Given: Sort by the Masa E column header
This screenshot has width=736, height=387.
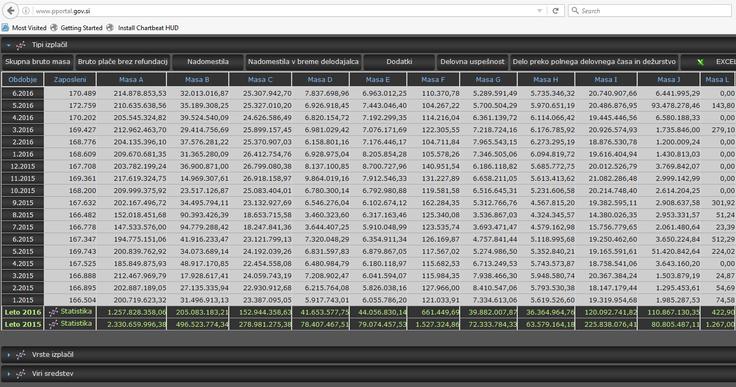Looking at the screenshot, I should 378,80.
